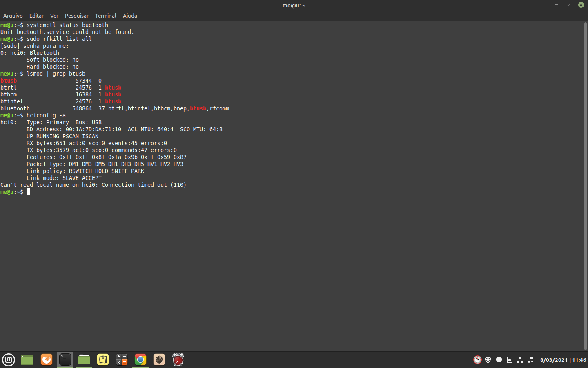Click the 'Features: 0xff 0xff 0x8f' line
Screen dimensions: 588x368
(107, 157)
